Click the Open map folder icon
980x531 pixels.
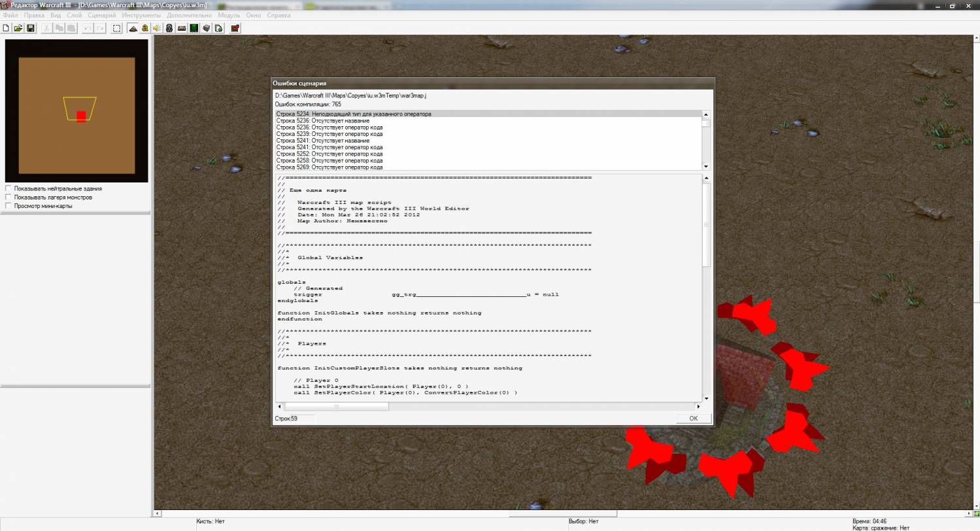[x=18, y=28]
